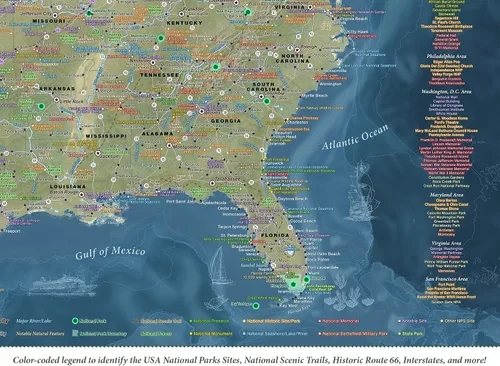Screen dimensions: 500x366
Task: Click the 'Philadelphia Area' list heading
Action: 446,56
